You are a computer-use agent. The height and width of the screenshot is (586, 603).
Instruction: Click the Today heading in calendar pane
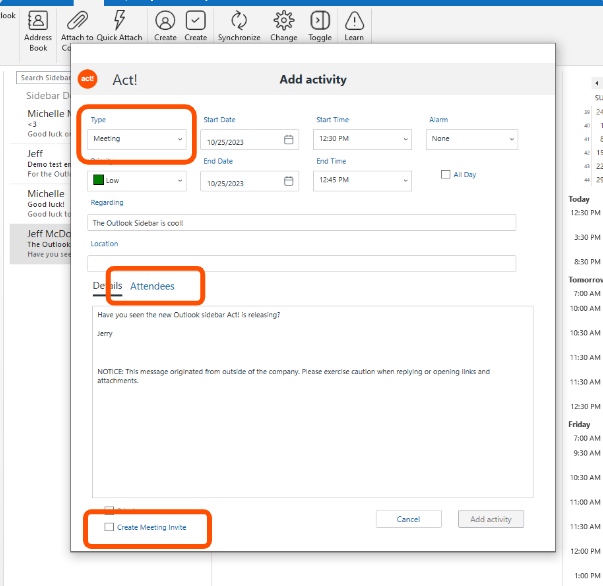click(x=579, y=199)
